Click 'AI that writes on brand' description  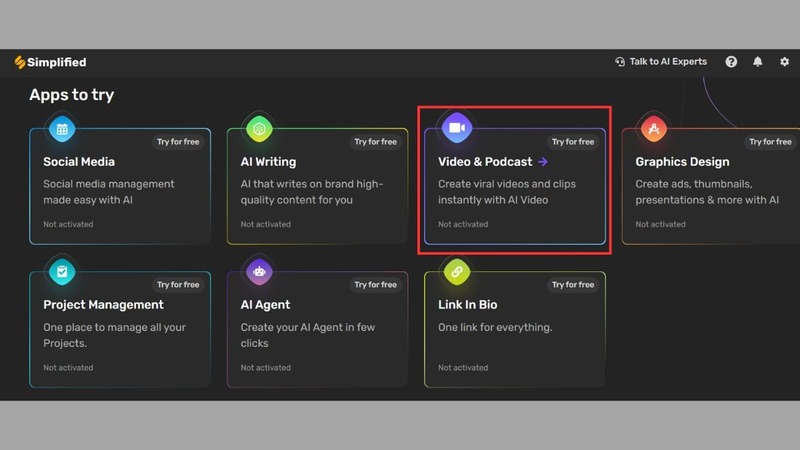[x=312, y=192]
